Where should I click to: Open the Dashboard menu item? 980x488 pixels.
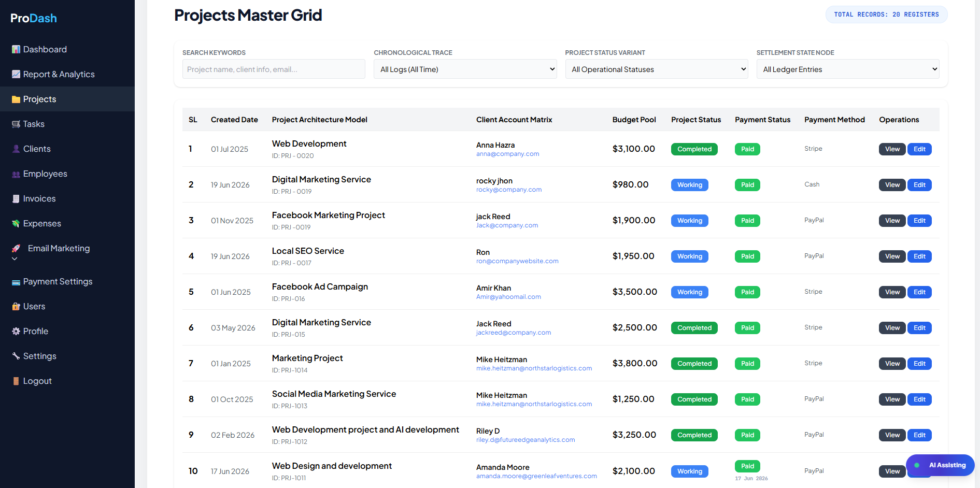tap(67, 49)
